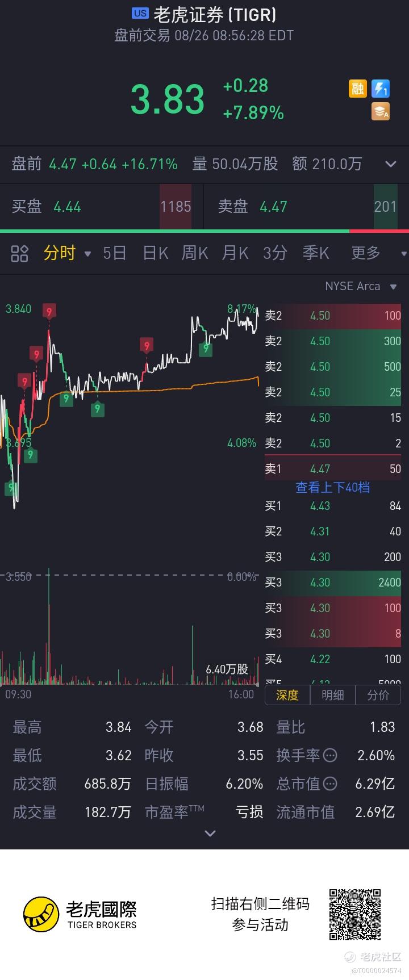The height and width of the screenshot is (980, 409).
Task: Tap the 流通市值 2.69亿 value
Action: tap(375, 813)
